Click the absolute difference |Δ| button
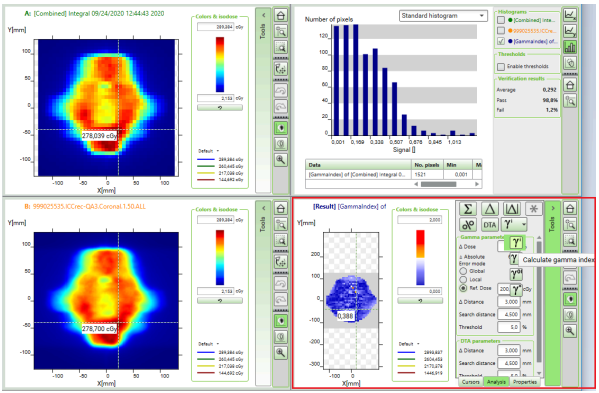599x393 pixels. [x=512, y=209]
